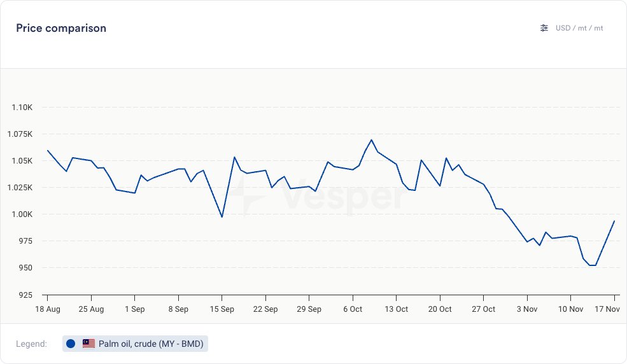Viewport: 627px width, 364px height.
Task: Open the unit settings sliders icon
Action: 544,28
